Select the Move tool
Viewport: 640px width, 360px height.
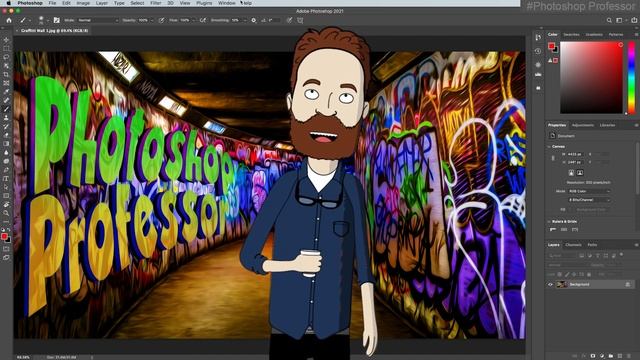coord(6,40)
